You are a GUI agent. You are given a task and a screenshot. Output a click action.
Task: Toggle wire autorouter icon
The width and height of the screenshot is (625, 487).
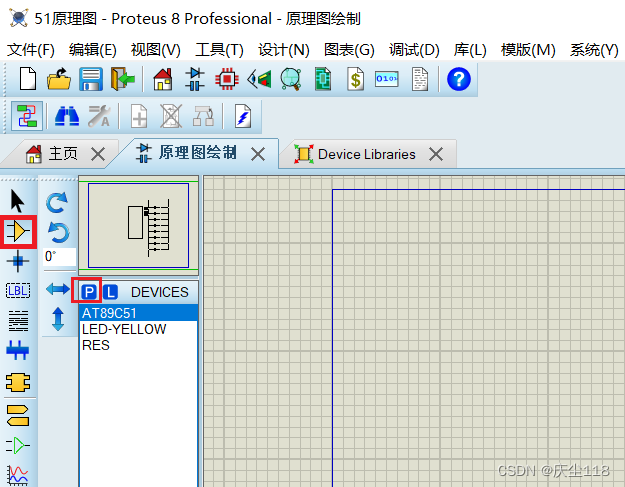click(27, 116)
